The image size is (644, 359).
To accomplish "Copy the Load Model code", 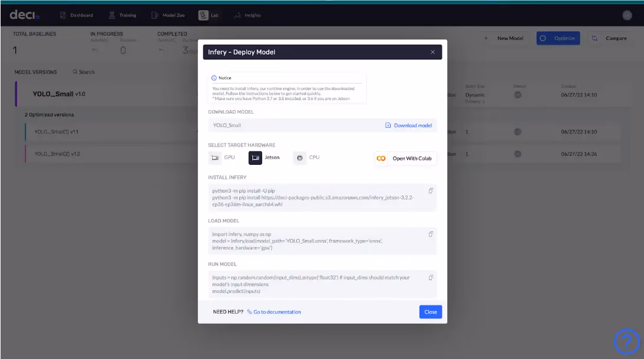I will click(431, 234).
